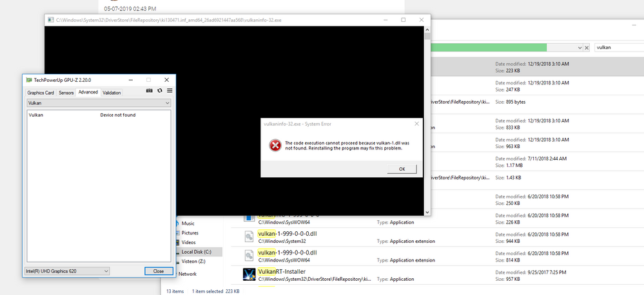Open Videos in the Explorer sidebar

point(188,242)
